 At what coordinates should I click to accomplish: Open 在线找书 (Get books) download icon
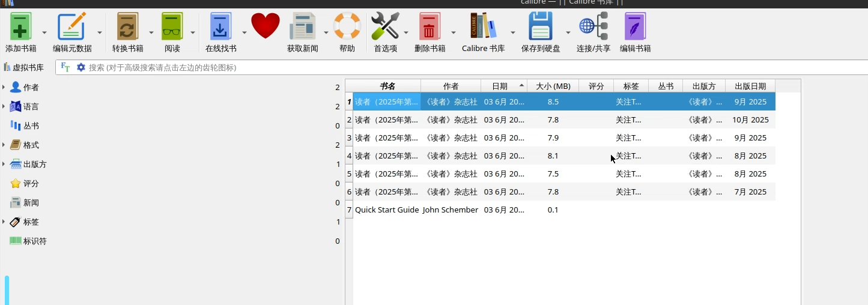click(x=220, y=26)
